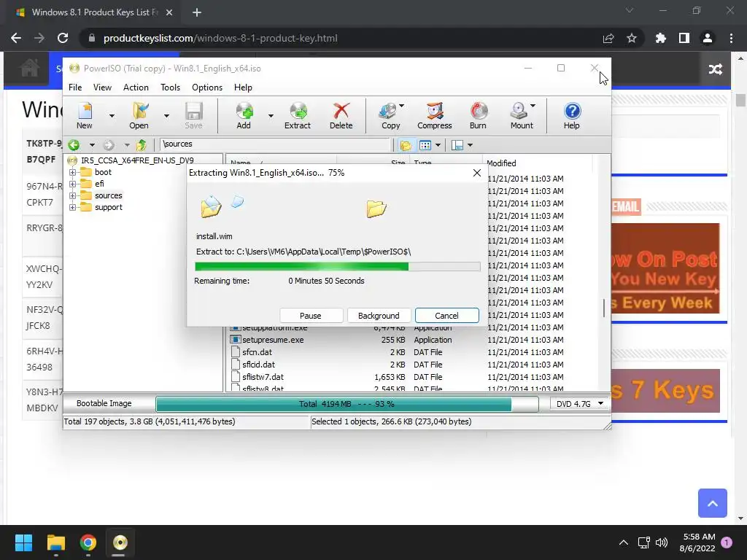Close the Extracting dialog with X
This screenshot has height=560, width=747.
click(477, 173)
